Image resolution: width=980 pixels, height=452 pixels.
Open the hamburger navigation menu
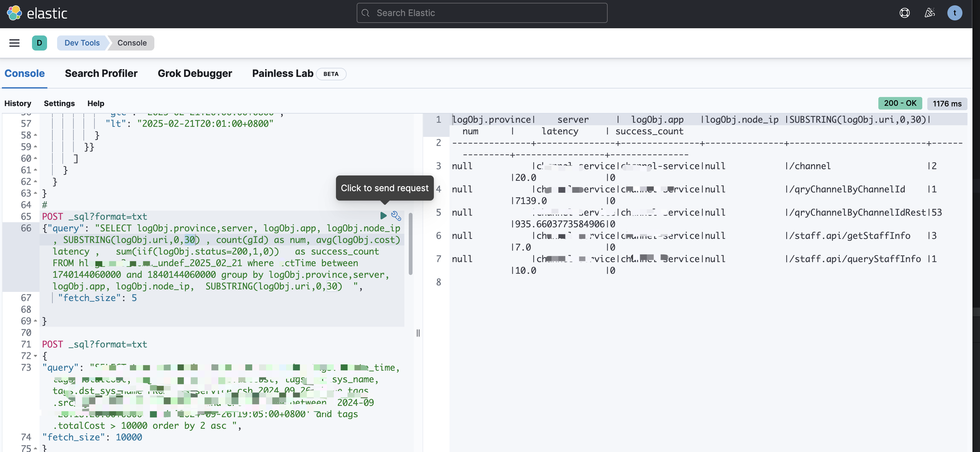coord(14,43)
